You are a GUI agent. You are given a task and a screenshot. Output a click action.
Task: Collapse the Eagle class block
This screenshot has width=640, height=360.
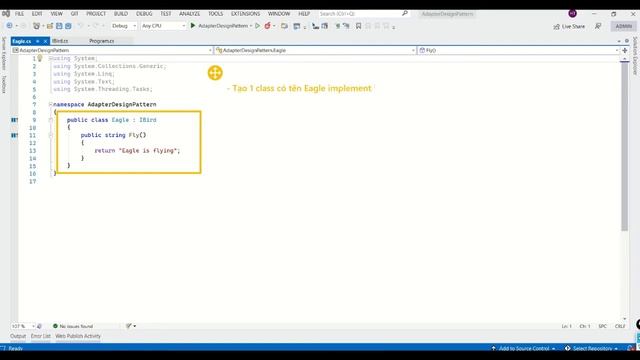(x=51, y=120)
